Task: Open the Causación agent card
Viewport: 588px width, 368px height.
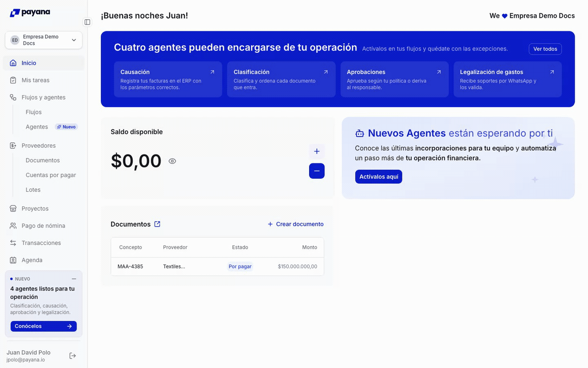Action: [x=168, y=79]
